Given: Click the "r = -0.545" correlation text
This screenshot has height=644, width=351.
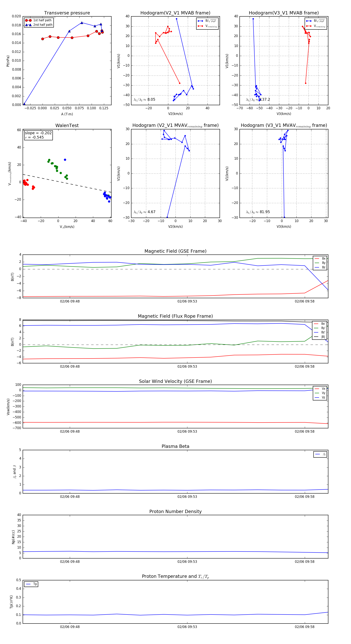Looking at the screenshot, I should click(34, 137).
